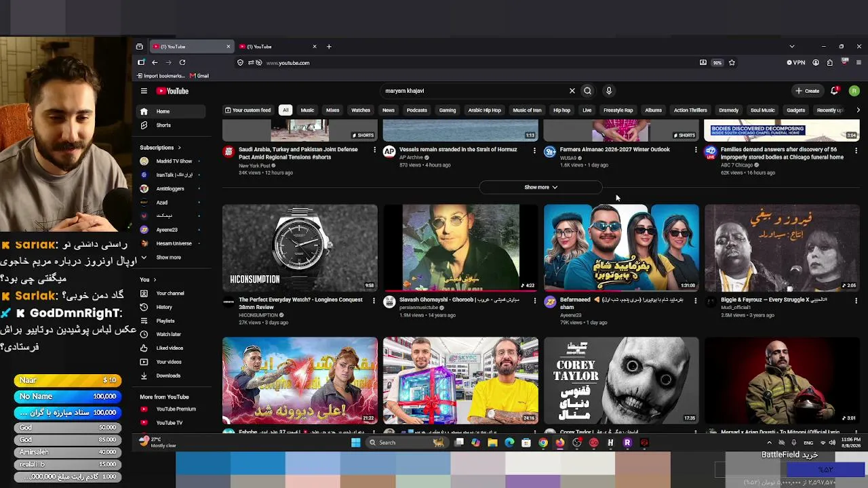
Task: Open the browser tab list chevron
Action: [791, 47]
